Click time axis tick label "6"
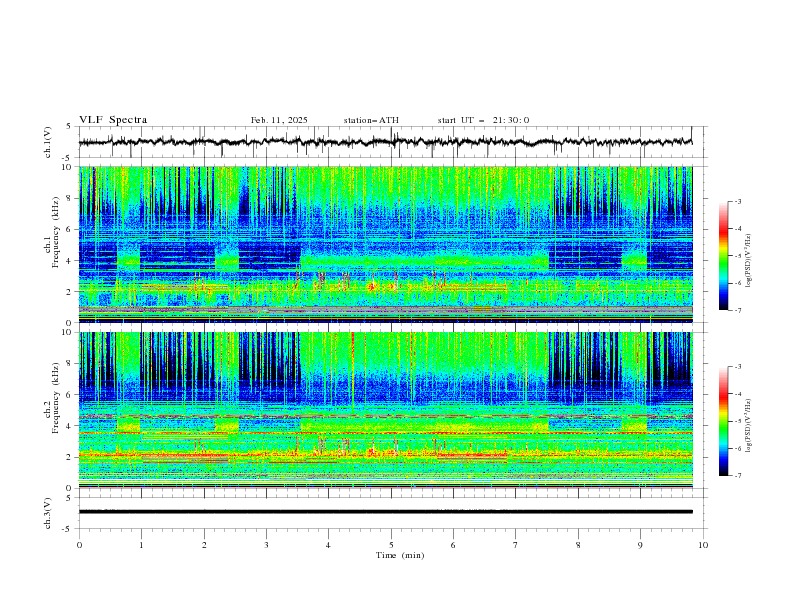 [x=453, y=545]
